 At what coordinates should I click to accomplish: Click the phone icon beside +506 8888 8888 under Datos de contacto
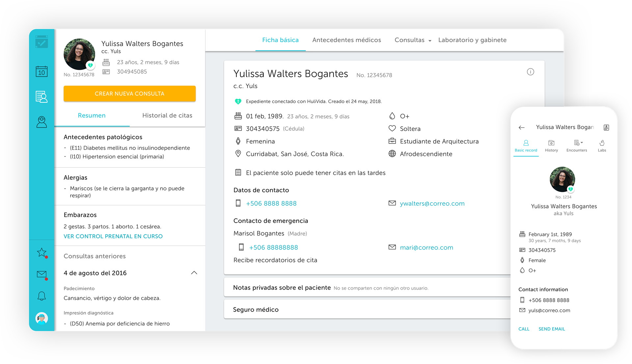(238, 203)
